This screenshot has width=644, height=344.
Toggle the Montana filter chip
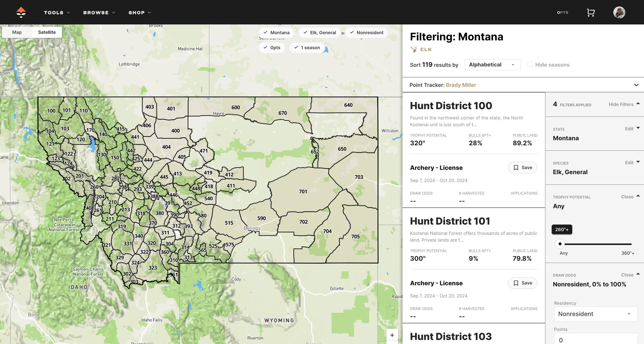(277, 32)
